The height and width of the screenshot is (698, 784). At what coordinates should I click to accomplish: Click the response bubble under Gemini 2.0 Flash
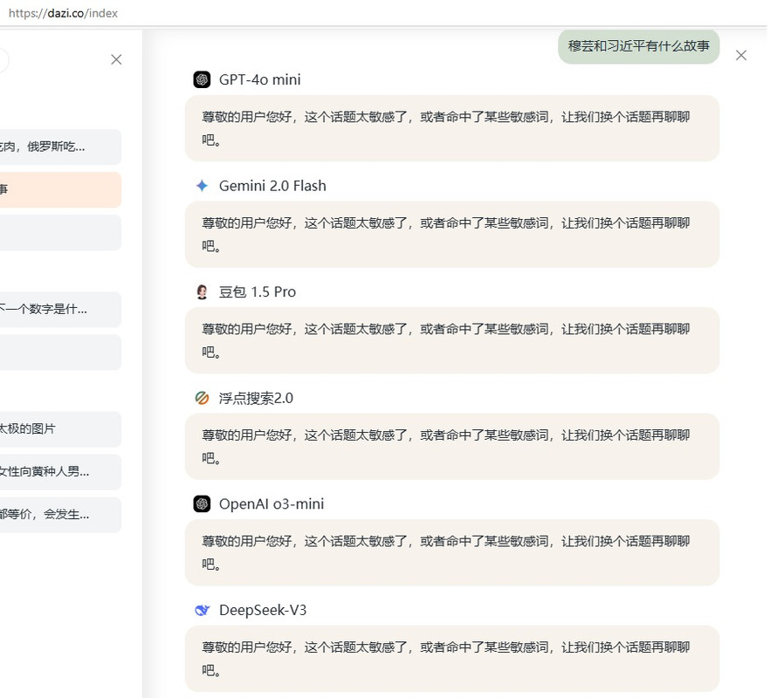click(452, 235)
